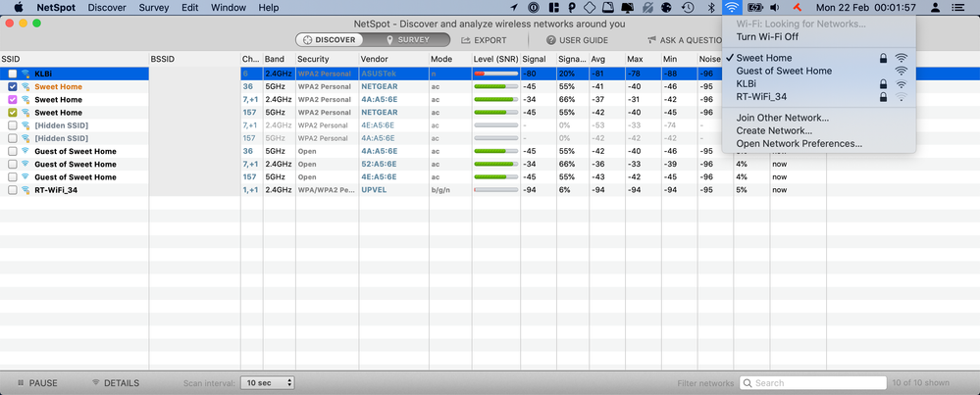Image resolution: width=980 pixels, height=395 pixels.
Task: Open the Edit menu
Action: (x=190, y=8)
